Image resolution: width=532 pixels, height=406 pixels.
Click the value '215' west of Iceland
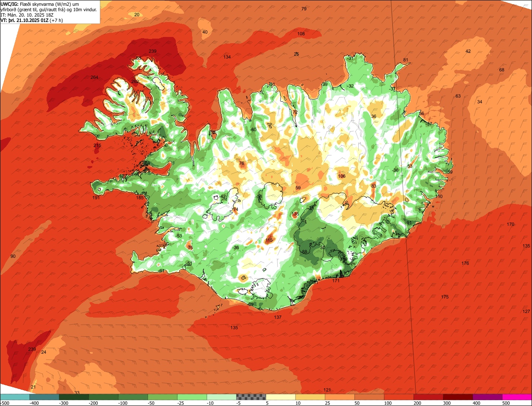coord(97,146)
